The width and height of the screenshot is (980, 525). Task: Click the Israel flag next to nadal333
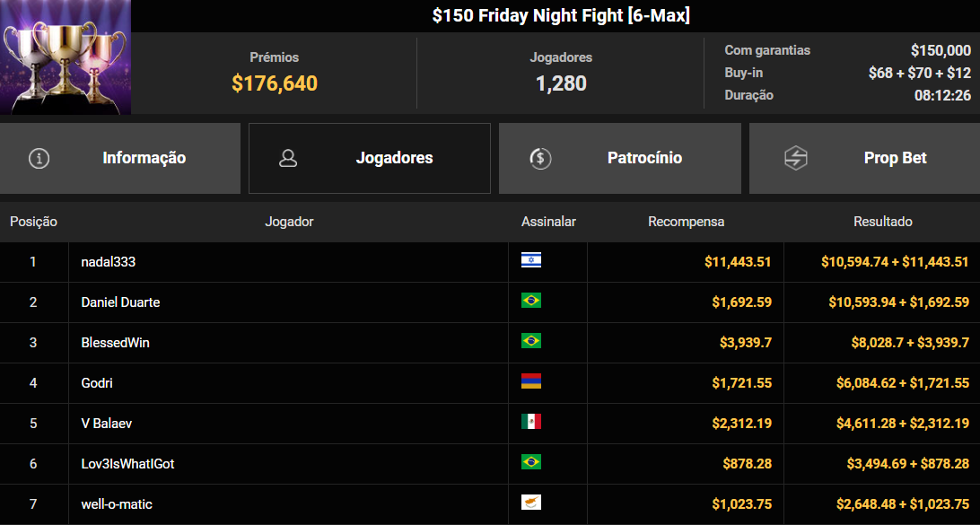click(531, 260)
